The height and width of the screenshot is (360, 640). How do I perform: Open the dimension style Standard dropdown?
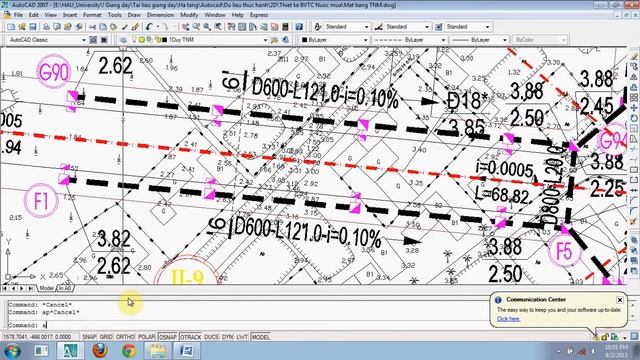tap(427, 27)
